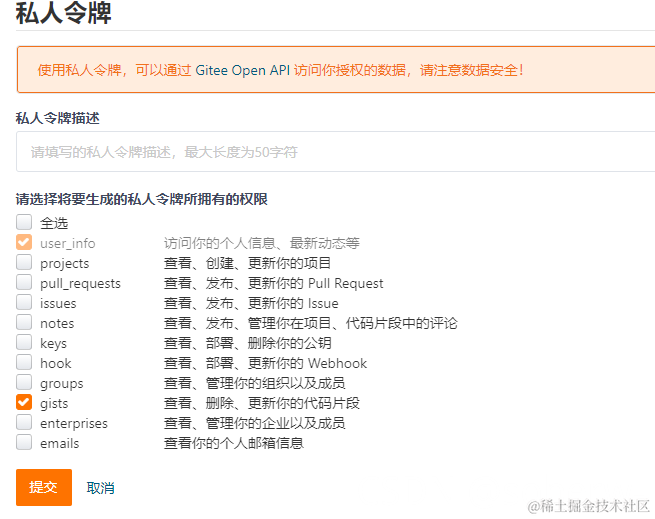Check the keys permission box

[24, 342]
